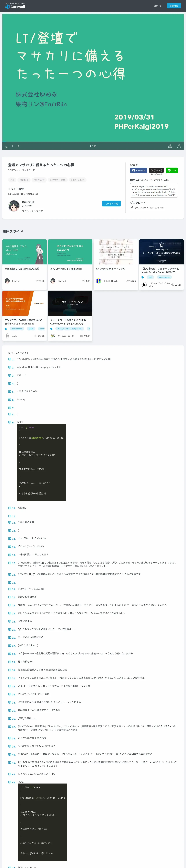Click the slide icon beside page 36
This screenshot has height=868, width=186.
coord(9,718)
